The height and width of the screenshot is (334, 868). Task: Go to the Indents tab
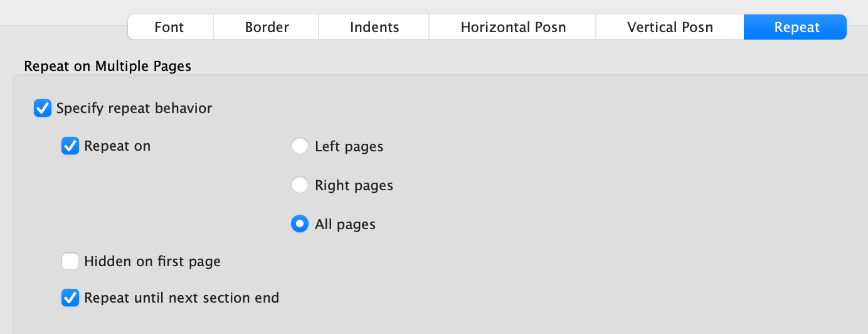374,28
